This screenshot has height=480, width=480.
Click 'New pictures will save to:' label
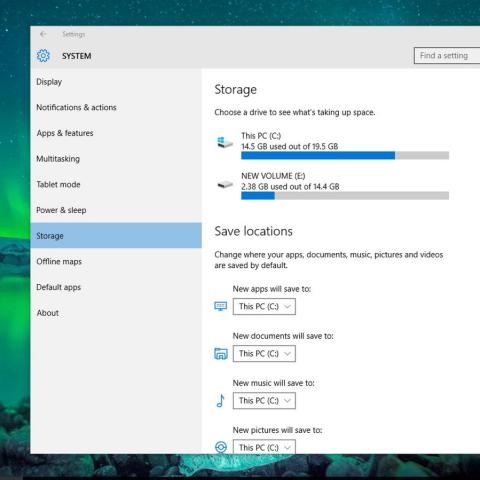coord(277,430)
